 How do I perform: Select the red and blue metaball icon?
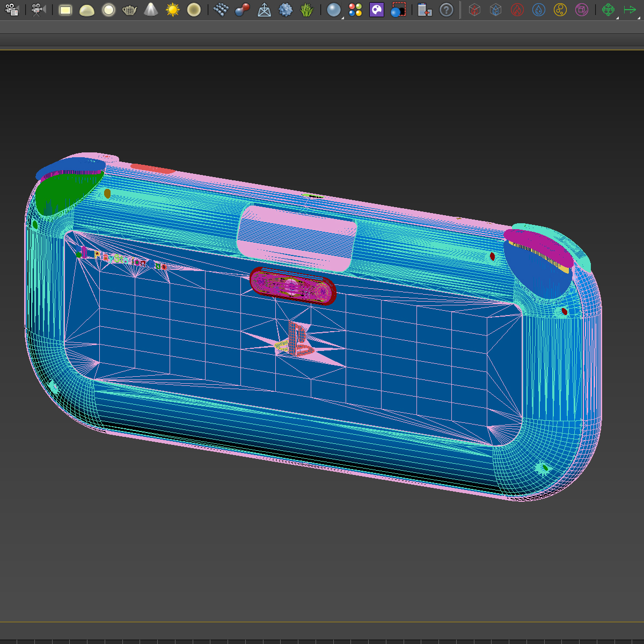tap(243, 10)
